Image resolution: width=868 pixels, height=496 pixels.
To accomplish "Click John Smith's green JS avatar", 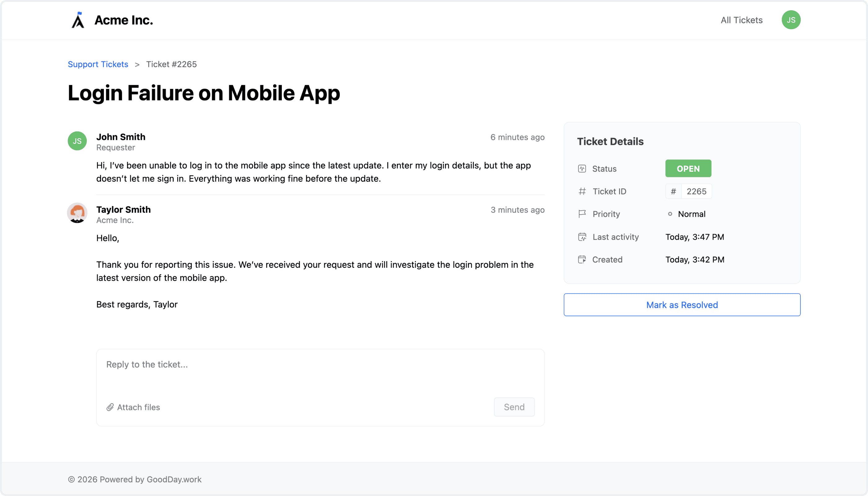I will point(77,141).
